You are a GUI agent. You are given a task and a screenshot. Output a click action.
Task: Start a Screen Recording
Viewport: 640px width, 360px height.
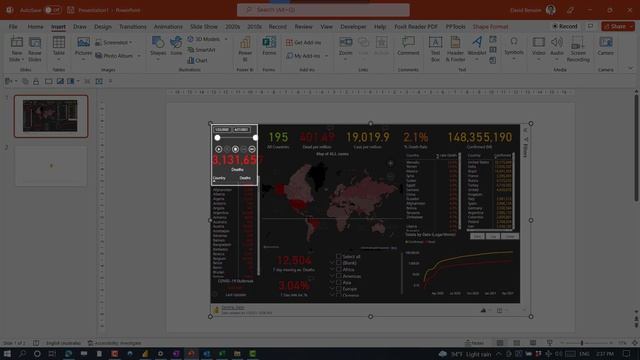point(578,49)
